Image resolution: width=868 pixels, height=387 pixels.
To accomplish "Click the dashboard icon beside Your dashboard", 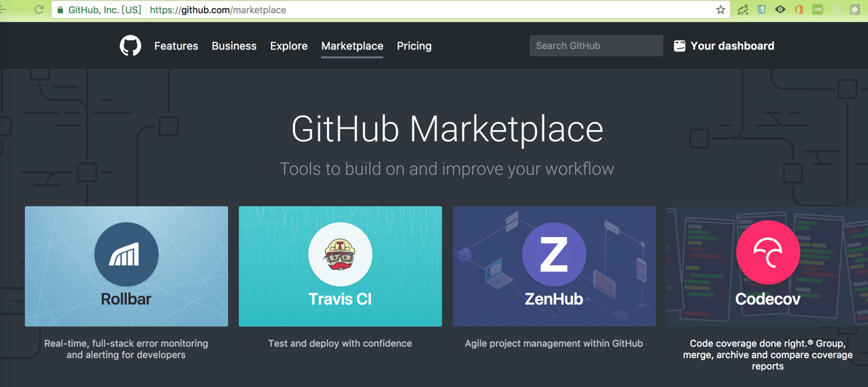I will click(x=679, y=46).
